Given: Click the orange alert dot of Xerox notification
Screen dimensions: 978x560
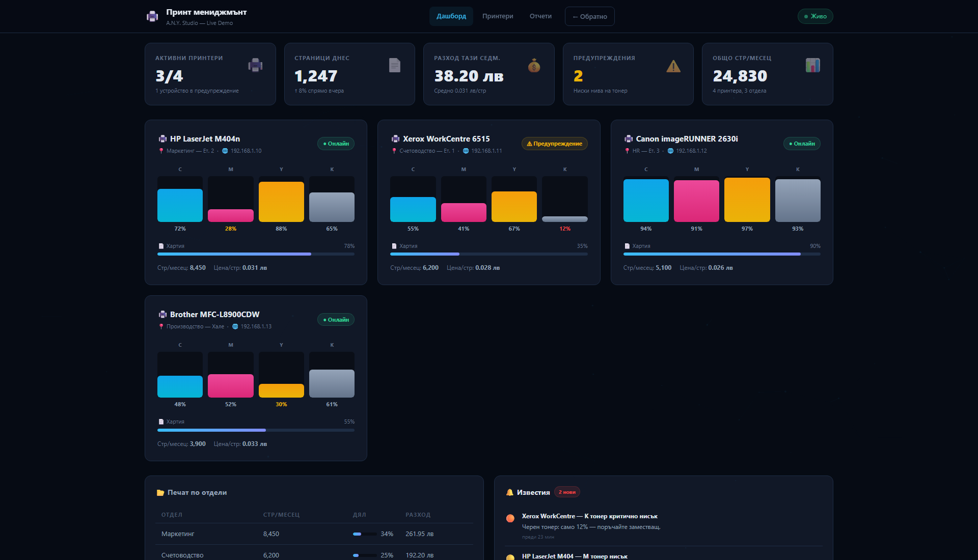Looking at the screenshot, I should pyautogui.click(x=510, y=518).
